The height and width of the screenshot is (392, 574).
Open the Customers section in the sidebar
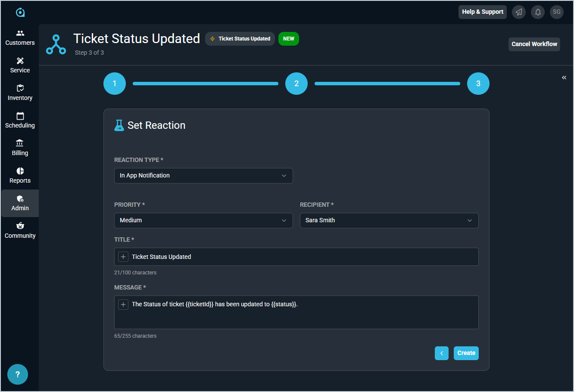click(x=20, y=38)
